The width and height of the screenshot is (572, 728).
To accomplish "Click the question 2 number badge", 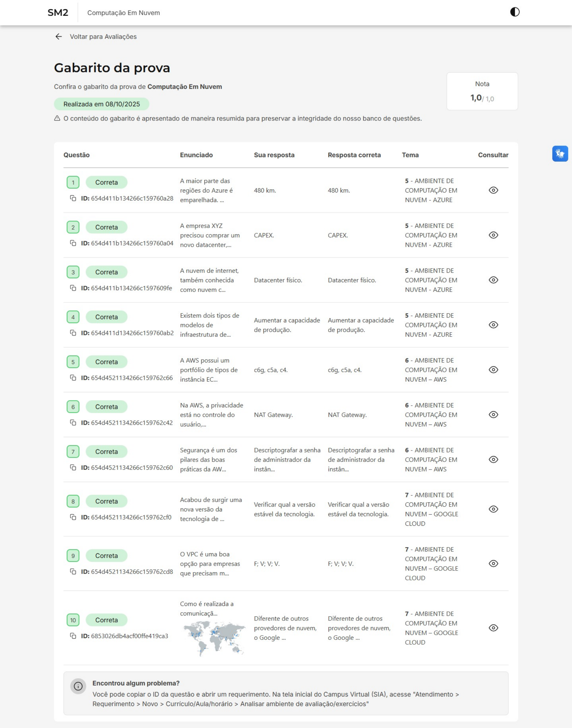I will 73,227.
